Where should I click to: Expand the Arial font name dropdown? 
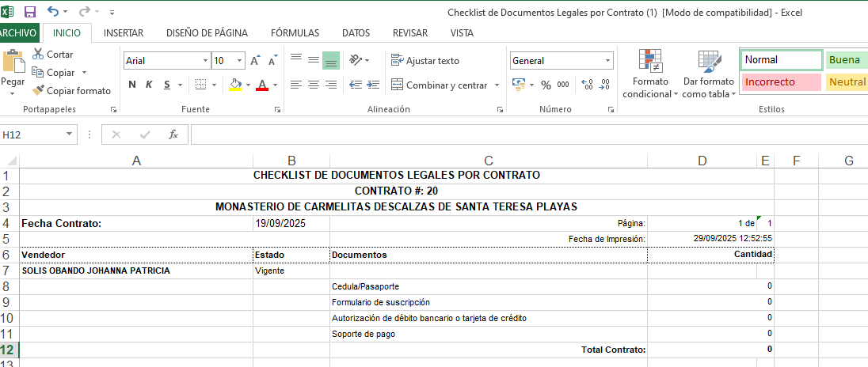point(204,61)
